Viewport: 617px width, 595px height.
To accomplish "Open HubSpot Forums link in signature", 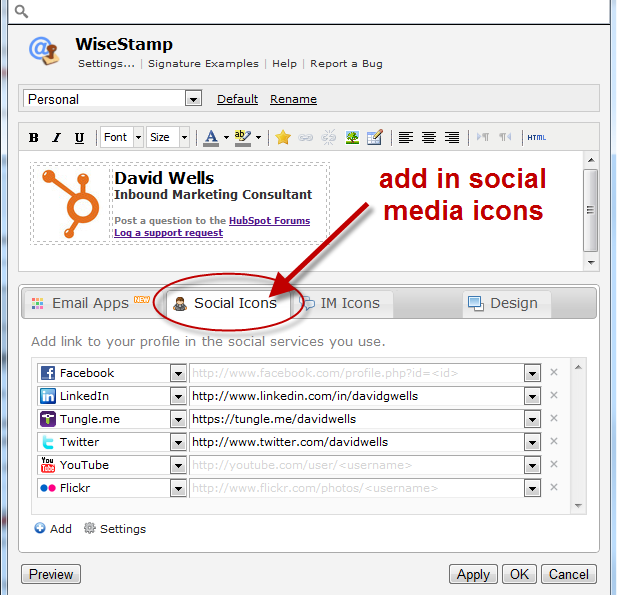I will 270,221.
